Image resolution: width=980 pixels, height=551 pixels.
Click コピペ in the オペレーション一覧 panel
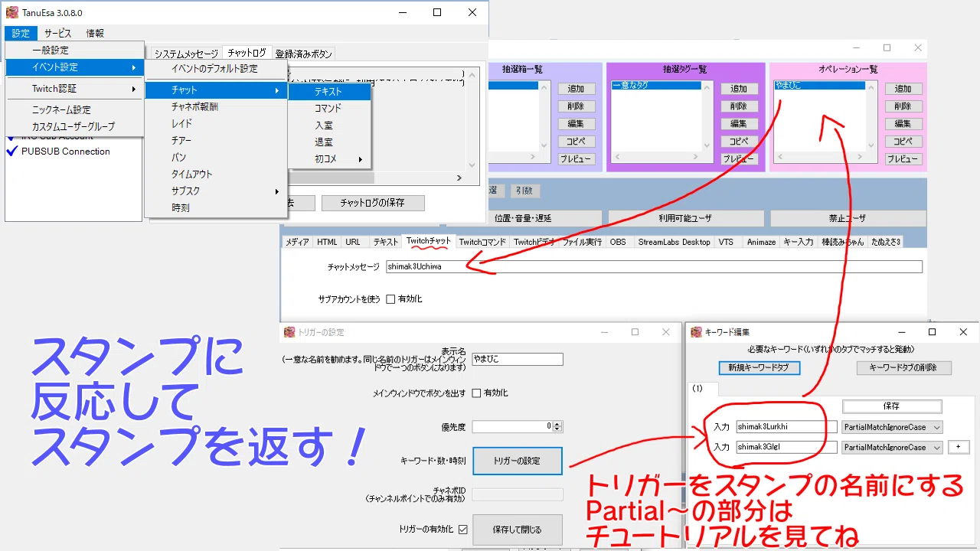coord(903,142)
